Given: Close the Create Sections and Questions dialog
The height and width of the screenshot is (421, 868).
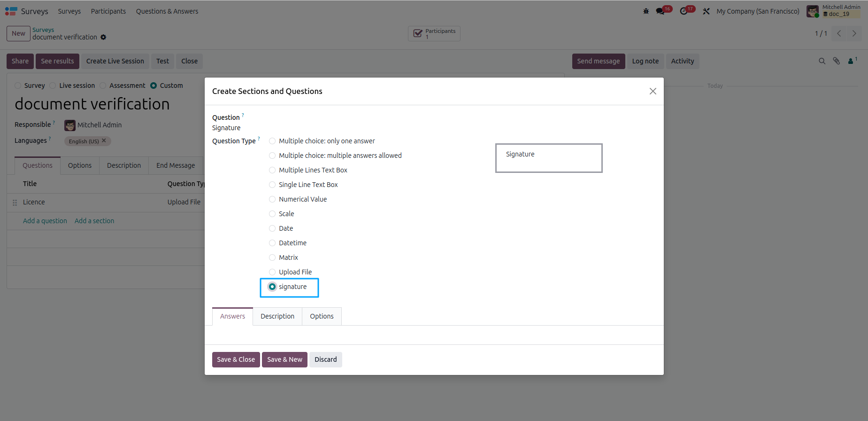Looking at the screenshot, I should 653,91.
